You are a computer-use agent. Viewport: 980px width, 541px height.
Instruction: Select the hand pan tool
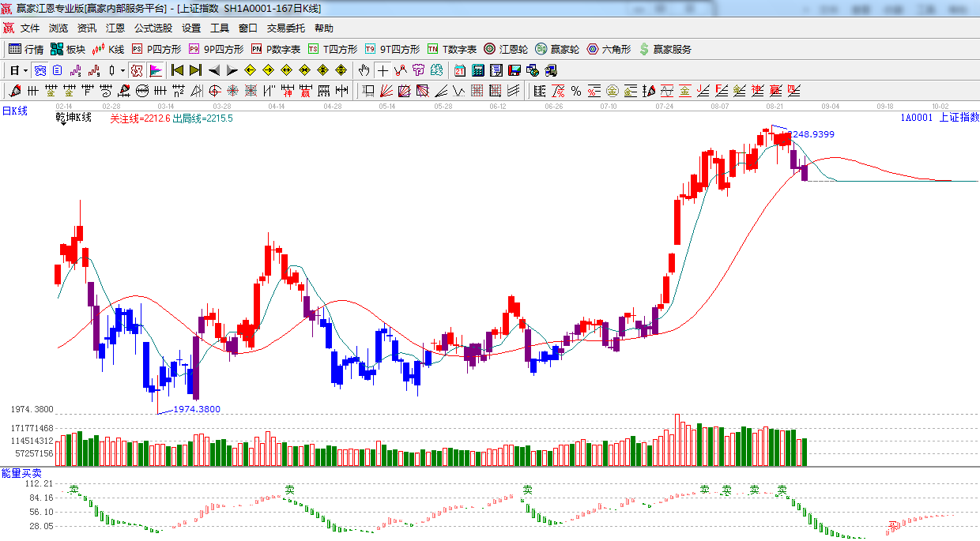pos(364,70)
